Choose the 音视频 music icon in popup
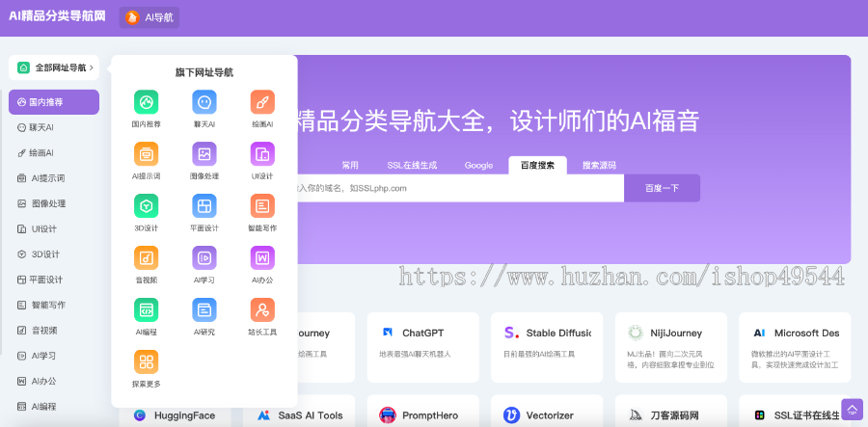868x427 pixels. point(147,257)
